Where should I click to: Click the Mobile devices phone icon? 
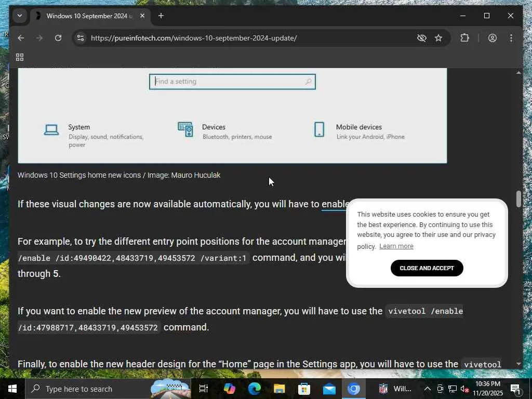[x=320, y=129]
